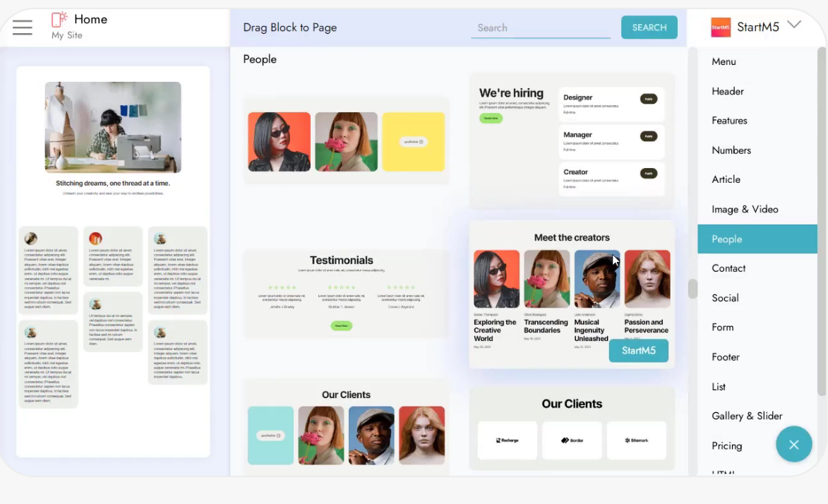Click the blocks list scrollbar handle
The height and width of the screenshot is (504, 828).
tap(692, 289)
